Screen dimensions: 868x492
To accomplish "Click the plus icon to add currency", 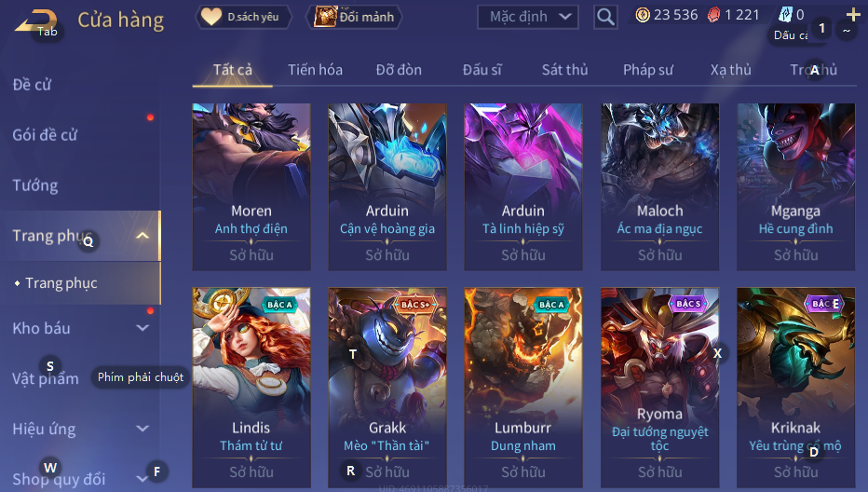I will click(853, 14).
